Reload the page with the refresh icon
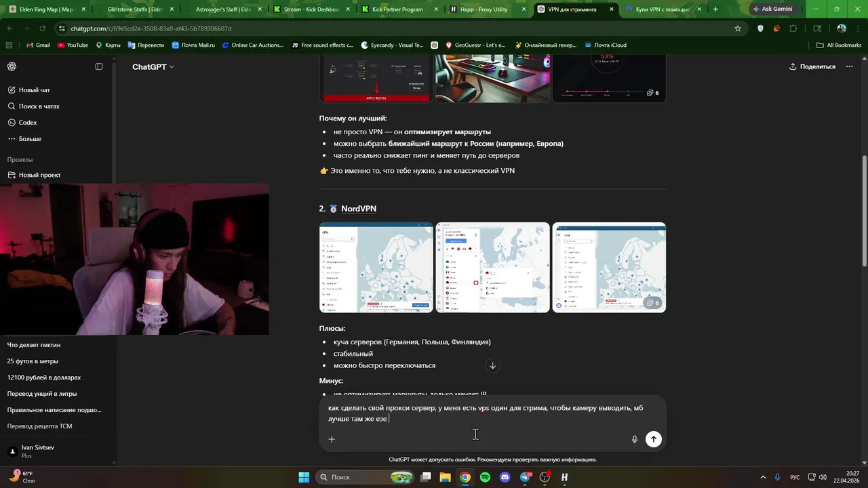The height and width of the screenshot is (488, 868). (x=43, y=28)
